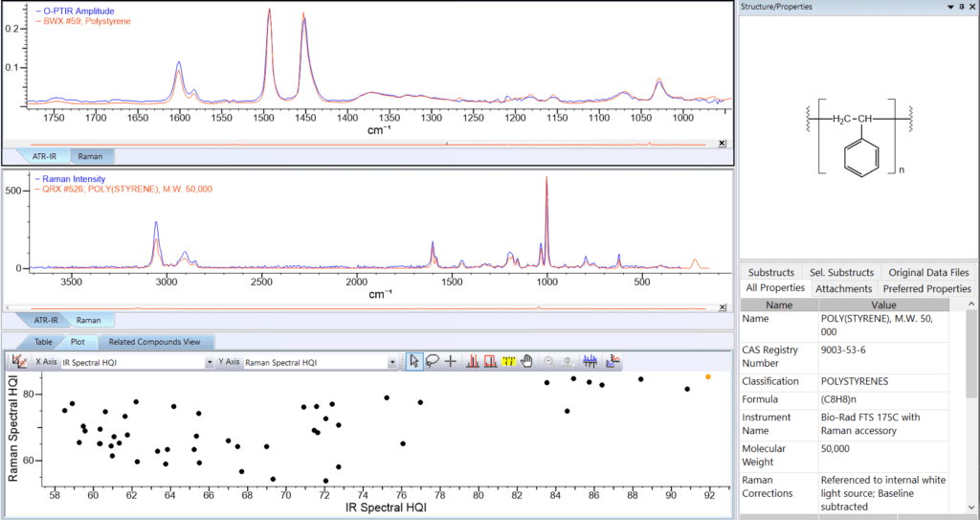Click the blue spectrum bars icon
980x520 pixels.
[590, 361]
